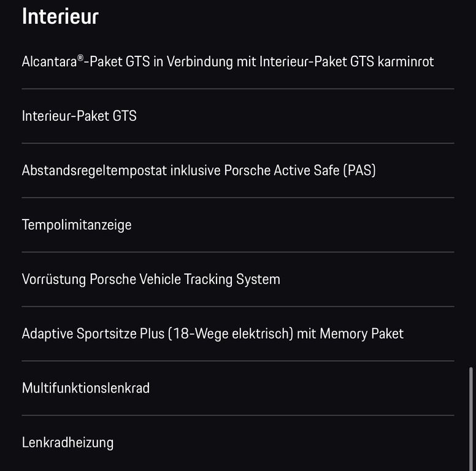Image resolution: width=476 pixels, height=471 pixels.
Task: Click the divider line above Lenkradheizung
Action: (238, 415)
